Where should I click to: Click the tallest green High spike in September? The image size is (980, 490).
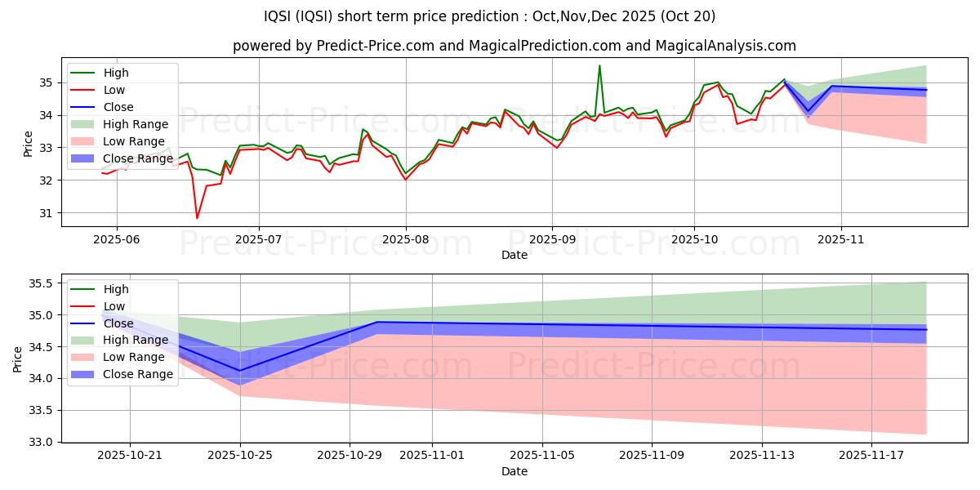[599, 66]
